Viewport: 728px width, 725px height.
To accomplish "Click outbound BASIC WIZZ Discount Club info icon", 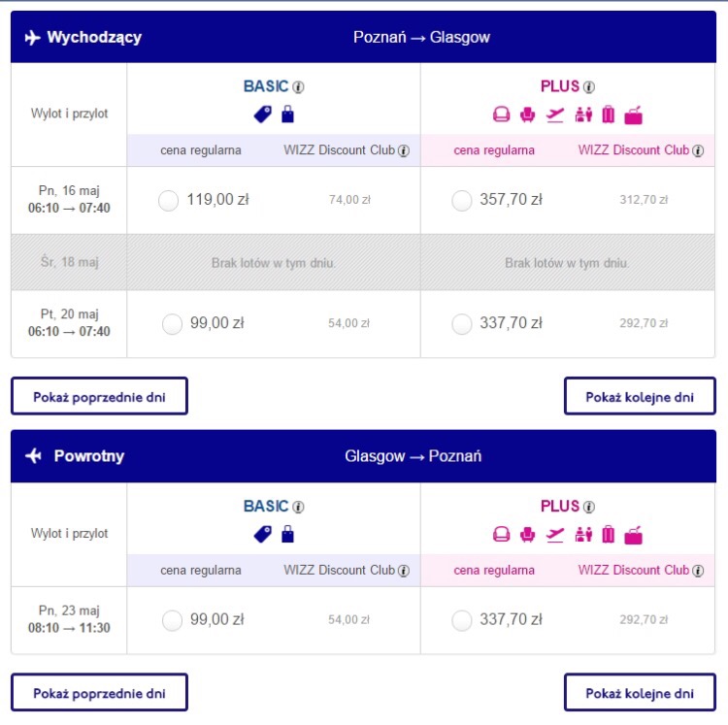I will (x=404, y=150).
